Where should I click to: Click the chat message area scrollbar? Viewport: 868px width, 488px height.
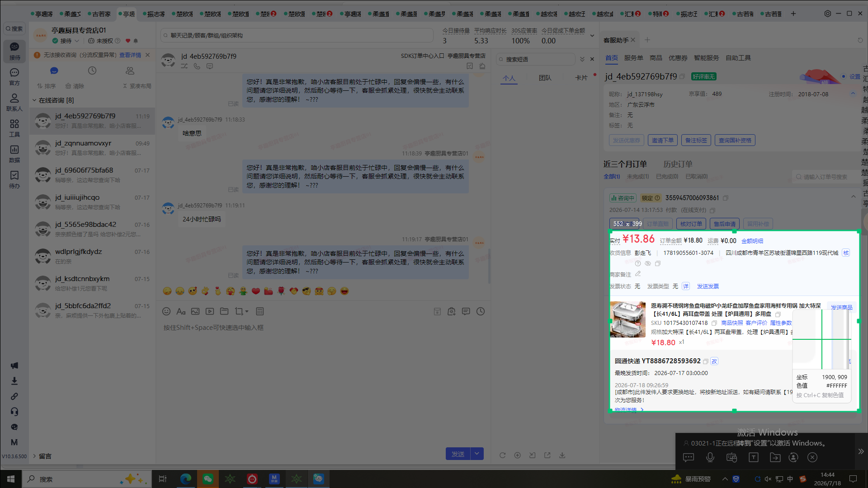coord(489,267)
